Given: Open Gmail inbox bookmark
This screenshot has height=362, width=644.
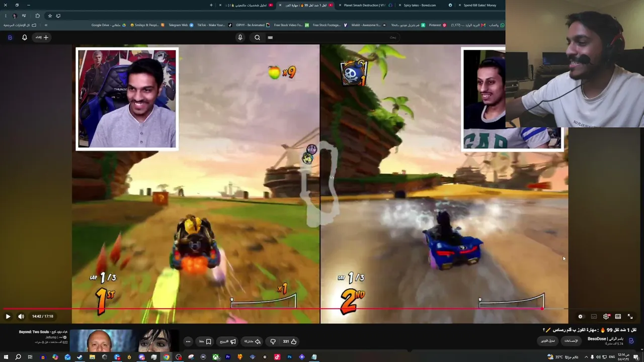Looking at the screenshot, I should pos(468,25).
